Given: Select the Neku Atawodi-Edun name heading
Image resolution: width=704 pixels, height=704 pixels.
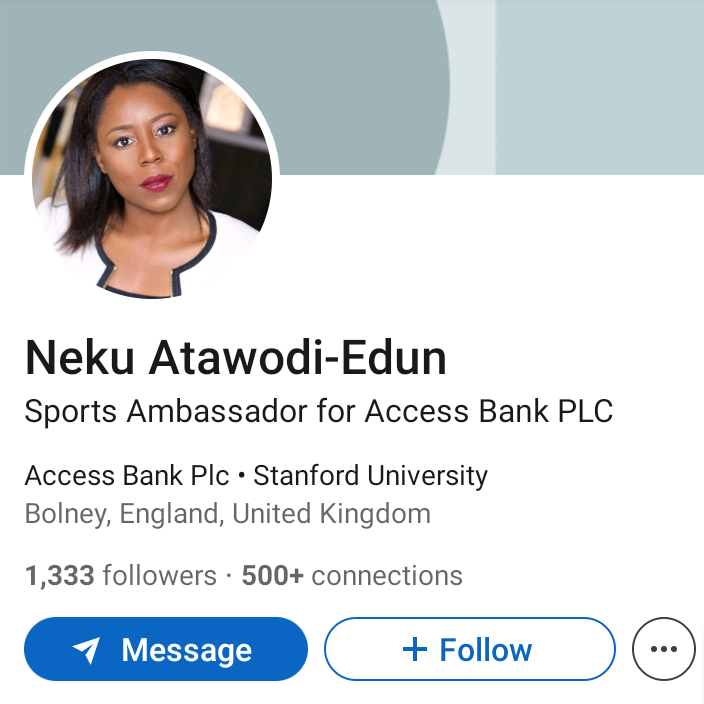Looking at the screenshot, I should pyautogui.click(x=236, y=358).
